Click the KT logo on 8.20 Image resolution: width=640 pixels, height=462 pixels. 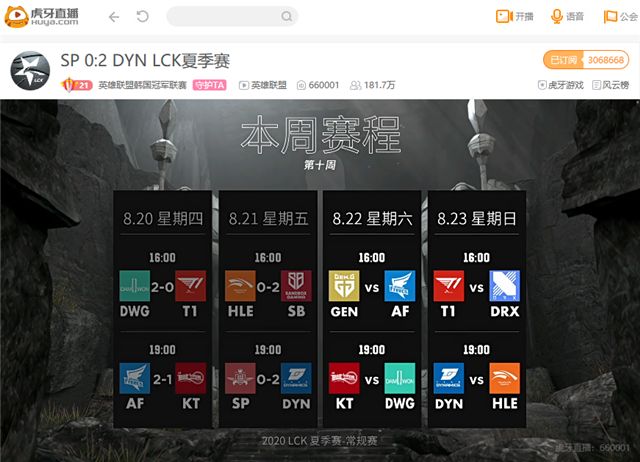pos(191,378)
